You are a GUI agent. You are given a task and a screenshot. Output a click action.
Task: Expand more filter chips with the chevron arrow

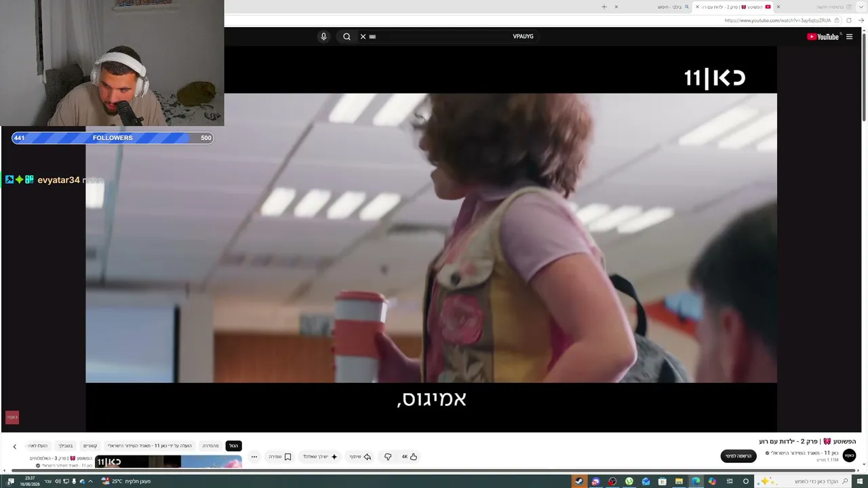point(14,446)
